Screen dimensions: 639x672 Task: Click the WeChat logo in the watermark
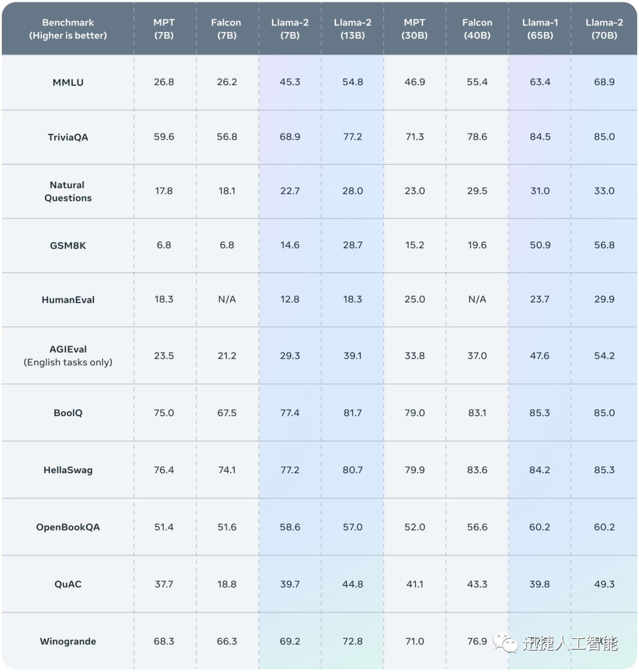(506, 642)
